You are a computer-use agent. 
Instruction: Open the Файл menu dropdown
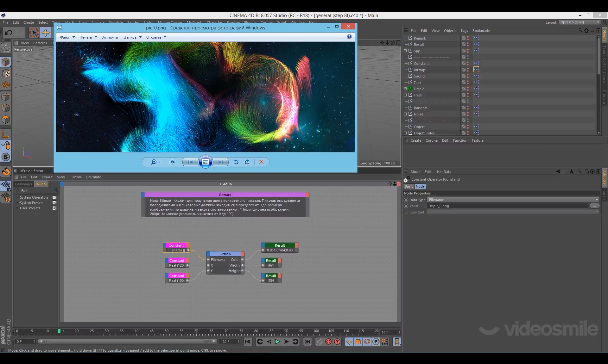[x=67, y=37]
